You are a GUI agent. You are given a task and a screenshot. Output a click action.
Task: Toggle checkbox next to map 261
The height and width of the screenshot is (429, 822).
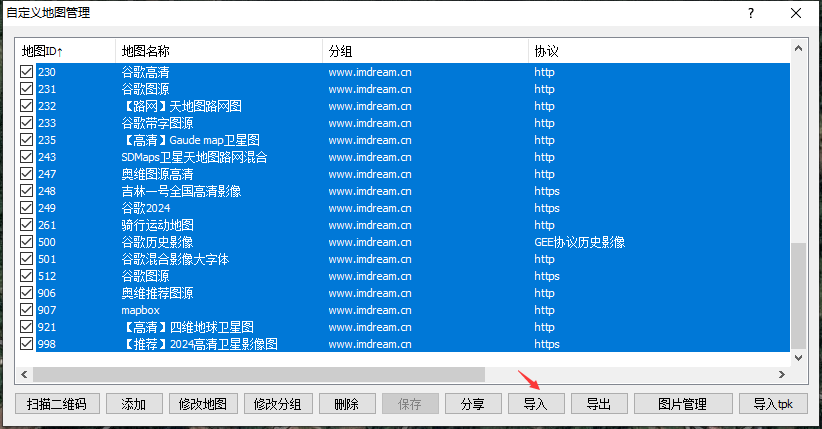tap(26, 224)
